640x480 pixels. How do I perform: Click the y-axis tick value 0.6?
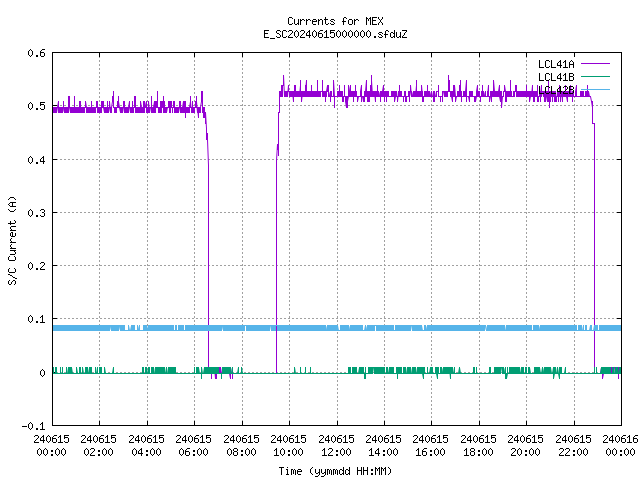[x=36, y=53]
